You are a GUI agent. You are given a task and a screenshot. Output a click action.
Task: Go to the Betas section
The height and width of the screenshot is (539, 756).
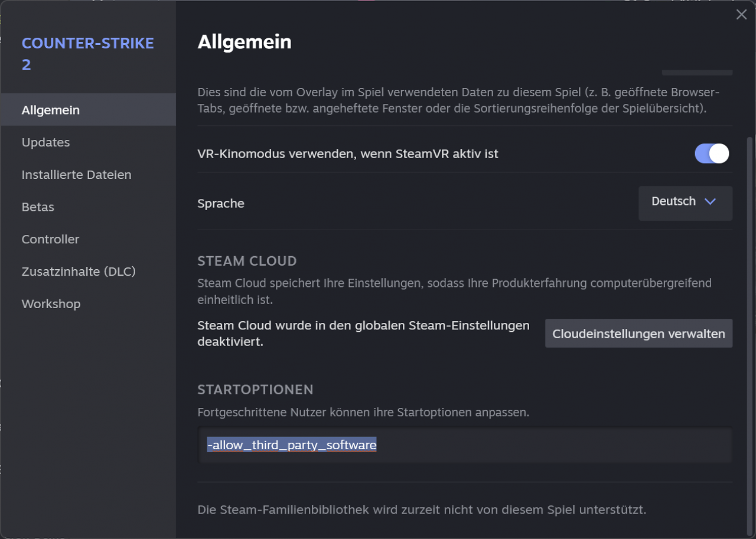88,207
